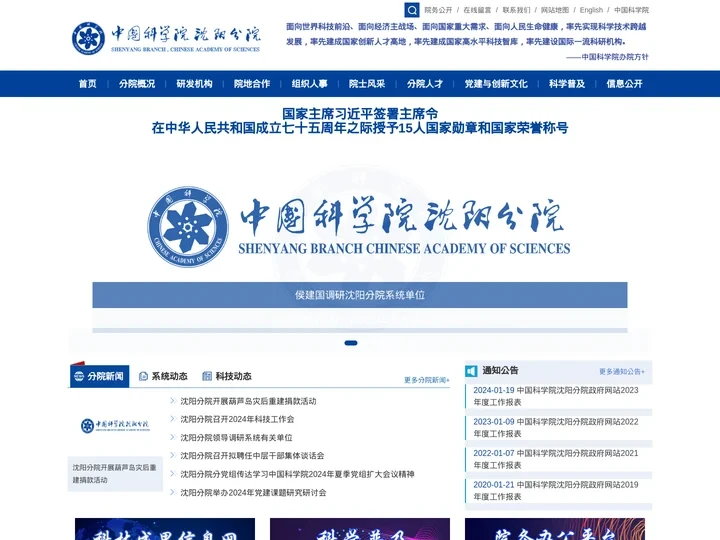Open the 分院概况 navigation item
720x540 pixels.
point(137,84)
